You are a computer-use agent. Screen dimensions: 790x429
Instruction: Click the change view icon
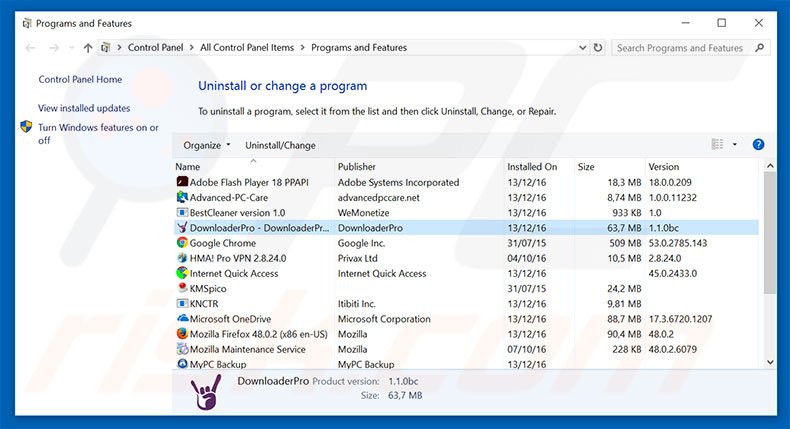point(717,145)
